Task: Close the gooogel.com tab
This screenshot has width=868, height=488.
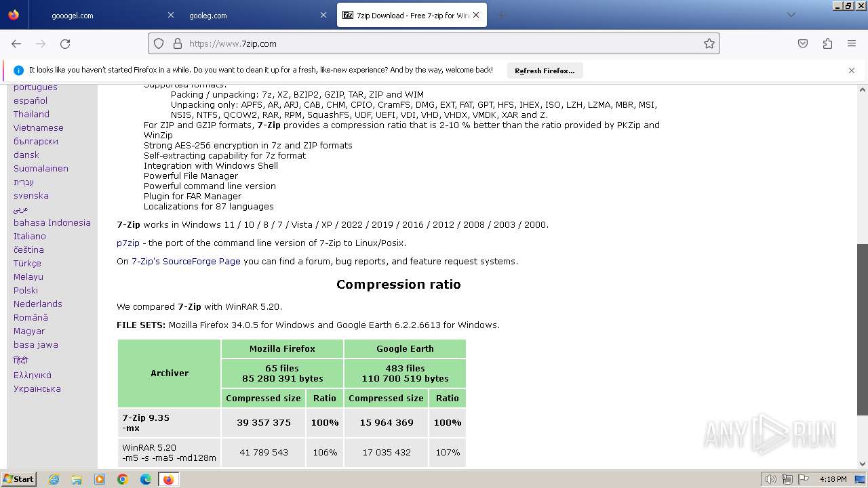Action: point(170,15)
